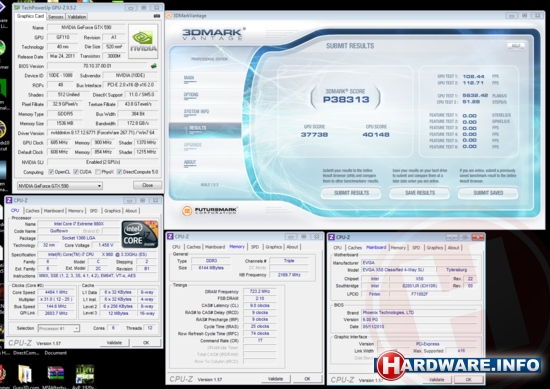Click the NVIDIA logo in GPU-Z
550x389 pixels.
pos(143,41)
